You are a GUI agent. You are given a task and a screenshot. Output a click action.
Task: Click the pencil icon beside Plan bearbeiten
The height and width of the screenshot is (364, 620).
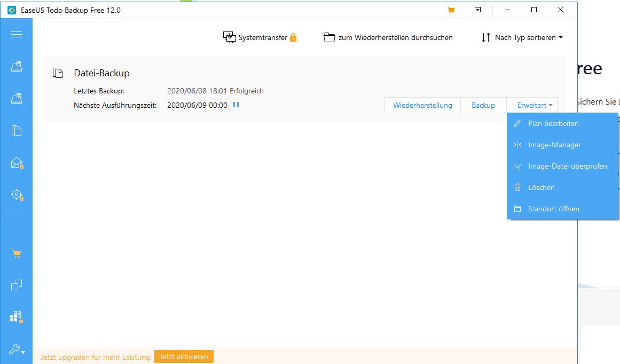(x=517, y=123)
